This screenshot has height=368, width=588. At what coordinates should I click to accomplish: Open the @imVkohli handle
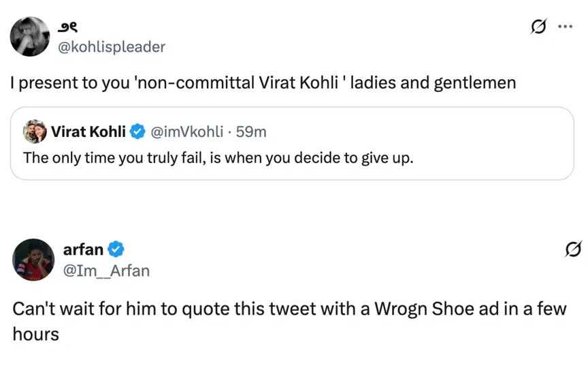[x=186, y=132]
